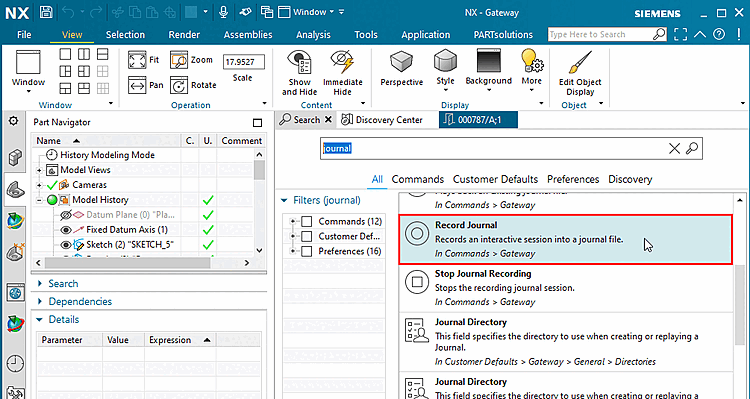Click the Fit view icon
The height and width of the screenshot is (399, 750).
137,60
